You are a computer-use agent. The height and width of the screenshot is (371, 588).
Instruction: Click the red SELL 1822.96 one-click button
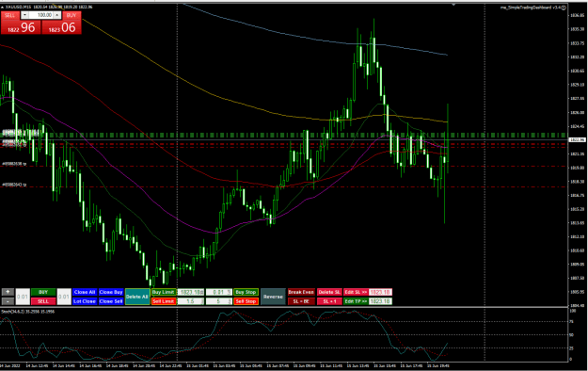click(21, 27)
